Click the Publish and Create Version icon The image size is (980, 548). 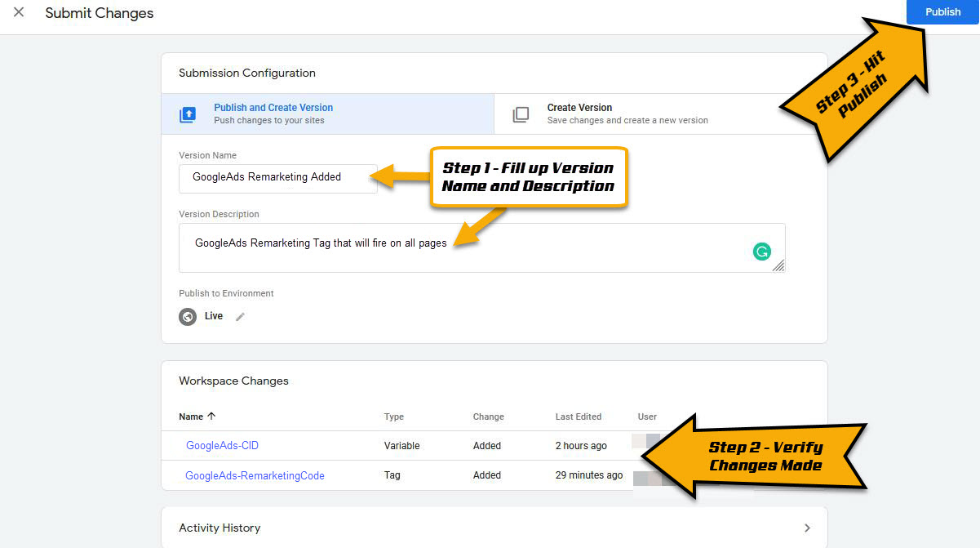[x=188, y=114]
